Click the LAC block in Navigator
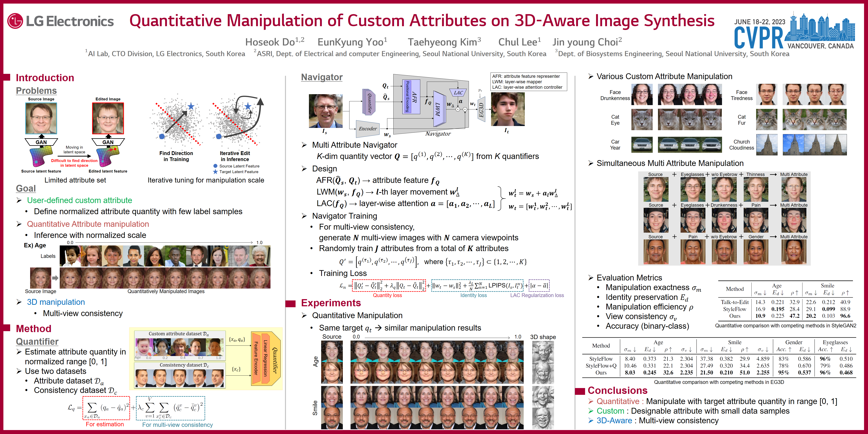 coord(458,93)
